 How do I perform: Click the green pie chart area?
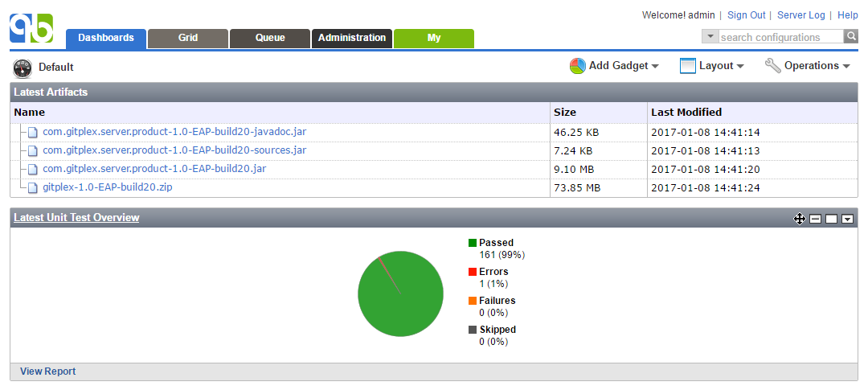[401, 294]
